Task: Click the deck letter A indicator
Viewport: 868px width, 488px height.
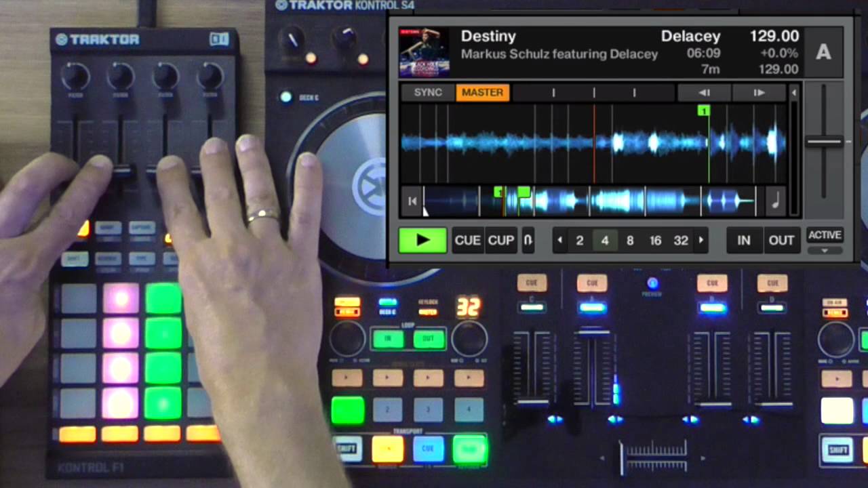Action: [823, 52]
